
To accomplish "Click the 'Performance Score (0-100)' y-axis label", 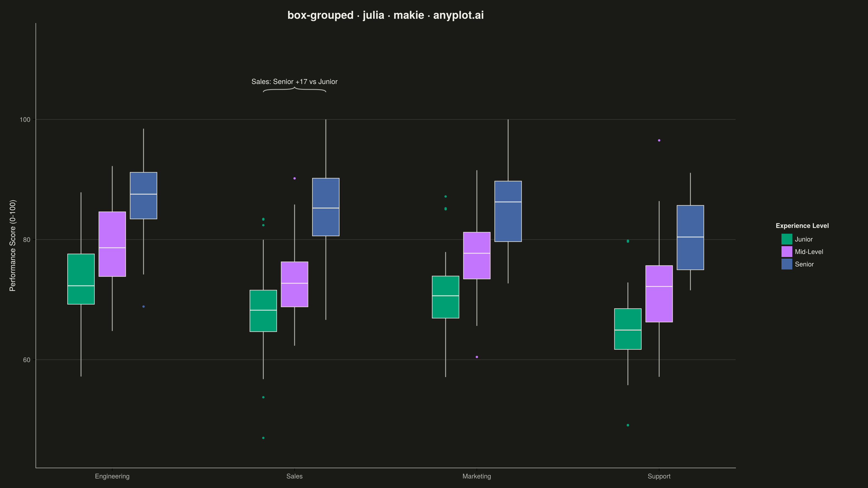I will point(13,246).
